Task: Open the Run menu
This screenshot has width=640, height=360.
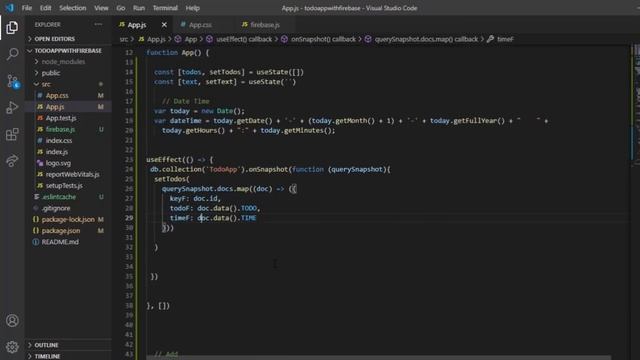Action: pyautogui.click(x=139, y=8)
